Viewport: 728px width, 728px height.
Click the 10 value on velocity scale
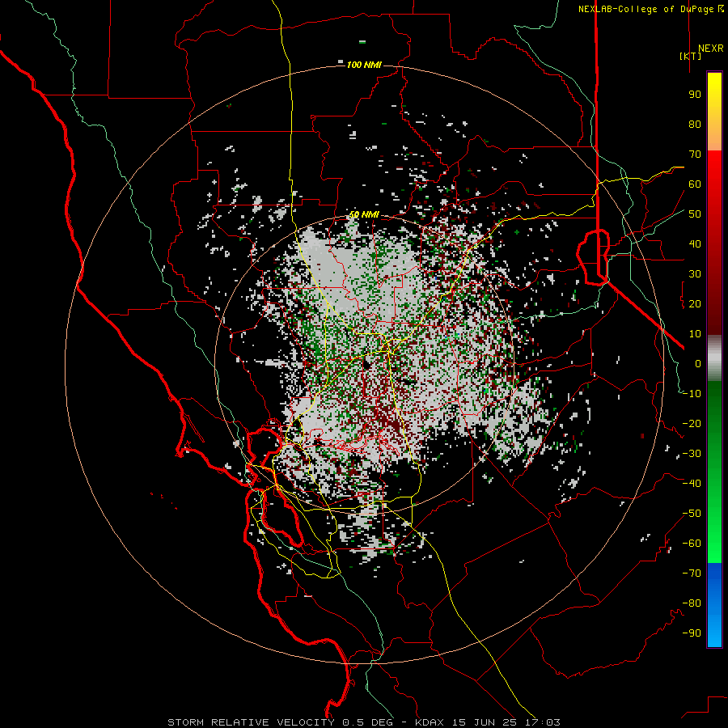[695, 334]
